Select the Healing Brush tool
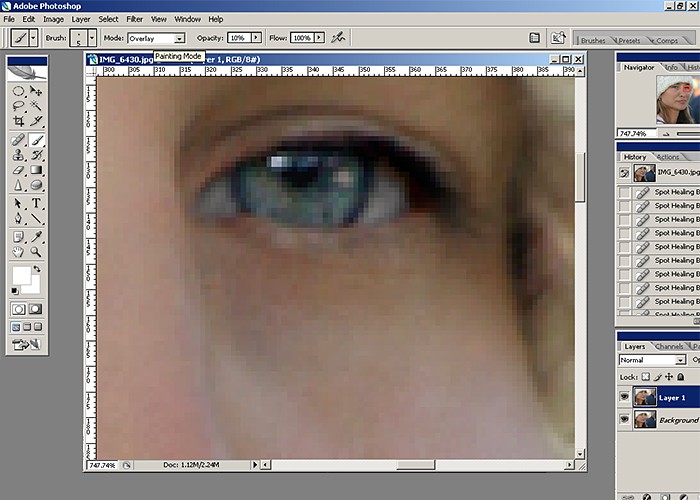 (x=18, y=140)
